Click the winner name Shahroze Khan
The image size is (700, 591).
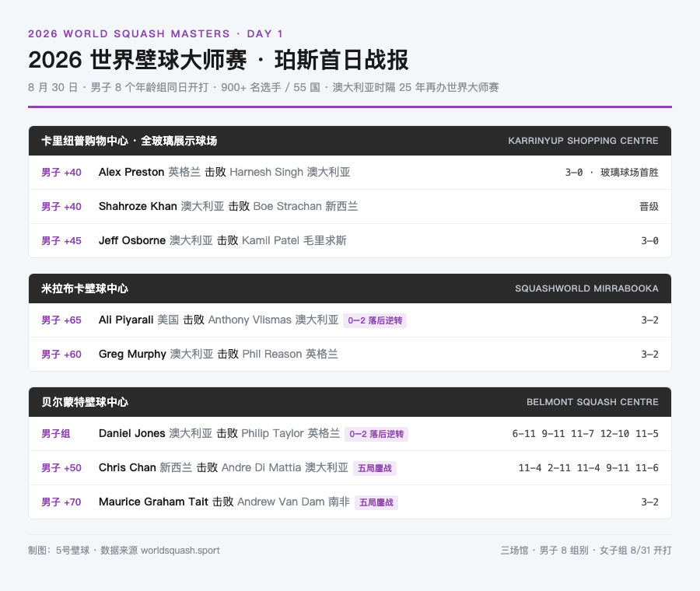[x=138, y=206]
